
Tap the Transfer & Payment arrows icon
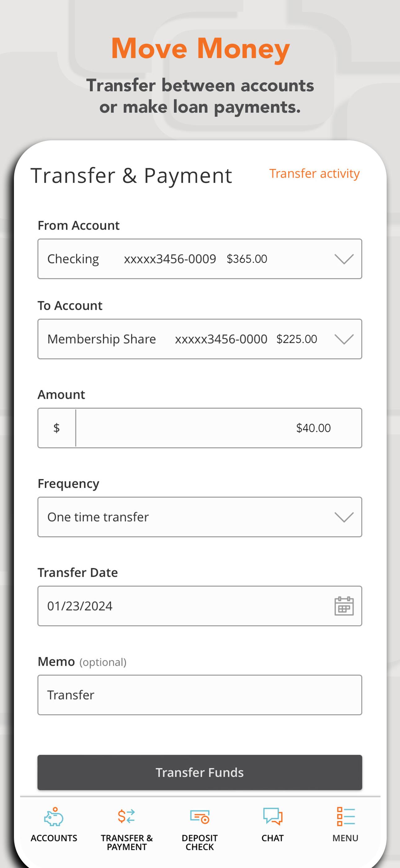click(126, 816)
